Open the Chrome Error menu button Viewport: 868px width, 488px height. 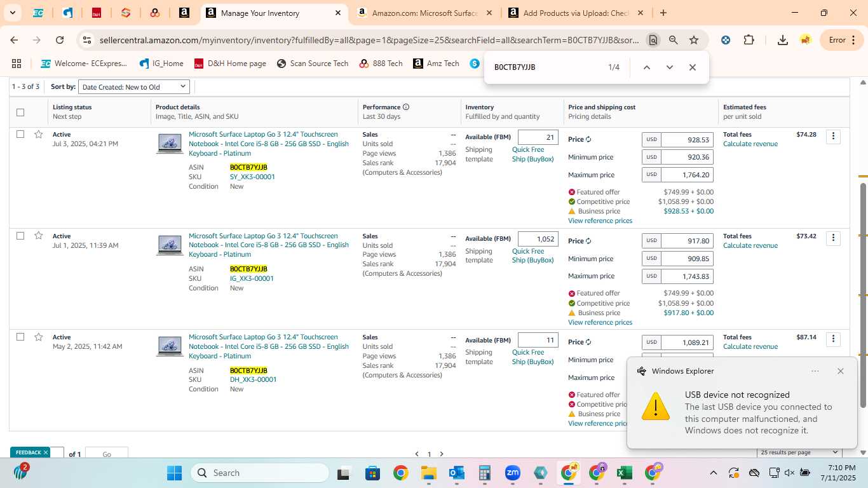coord(842,40)
